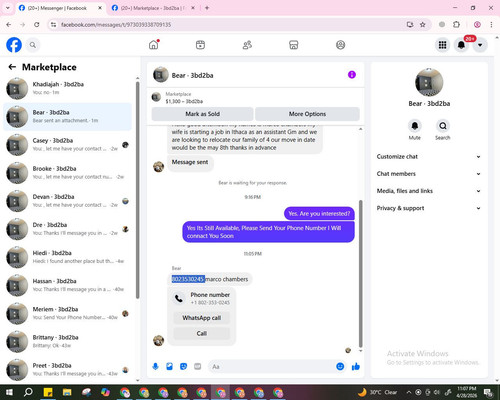Viewport: 500px width, 400px height.
Task: Open the tab search dropdown in Chrome
Action: pyautogui.click(x=8, y=8)
